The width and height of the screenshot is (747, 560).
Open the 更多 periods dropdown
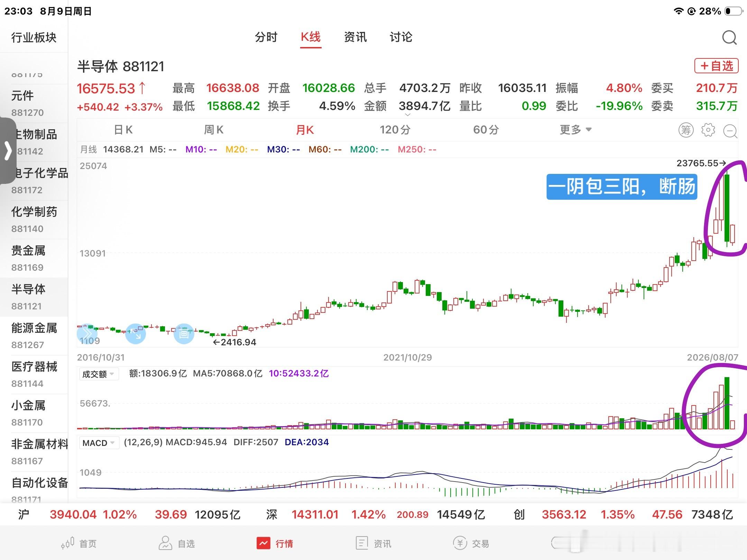click(576, 130)
